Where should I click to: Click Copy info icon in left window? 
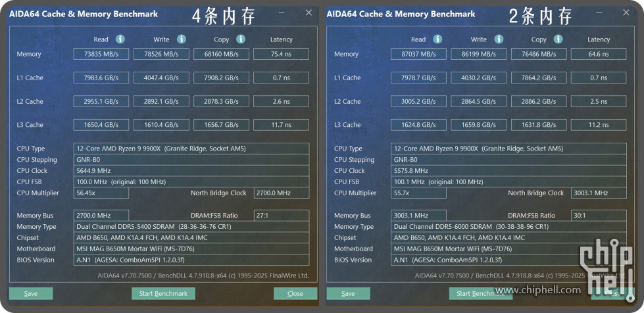tap(241, 39)
